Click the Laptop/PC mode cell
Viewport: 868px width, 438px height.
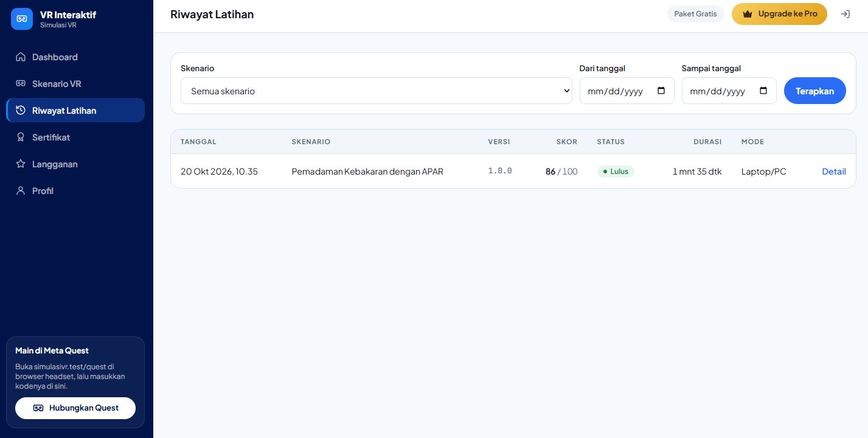[763, 172]
